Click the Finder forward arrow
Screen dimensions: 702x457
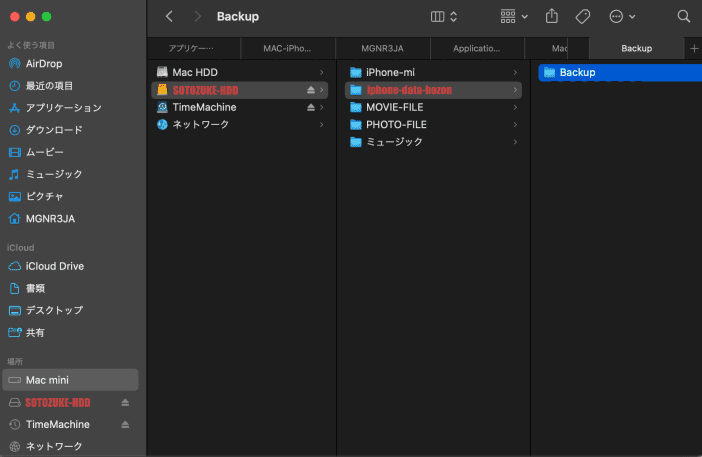(197, 17)
